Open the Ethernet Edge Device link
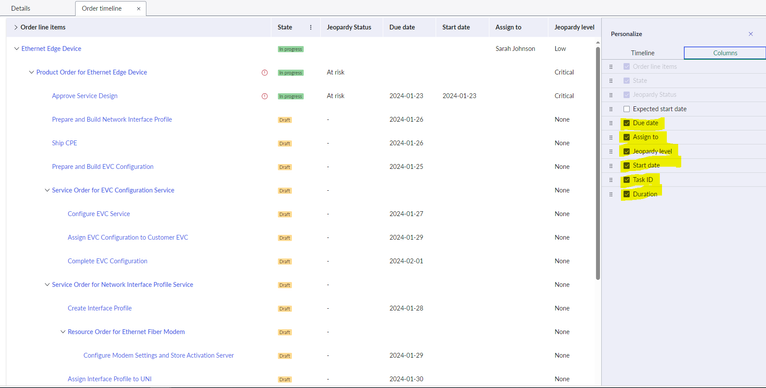 pos(51,49)
